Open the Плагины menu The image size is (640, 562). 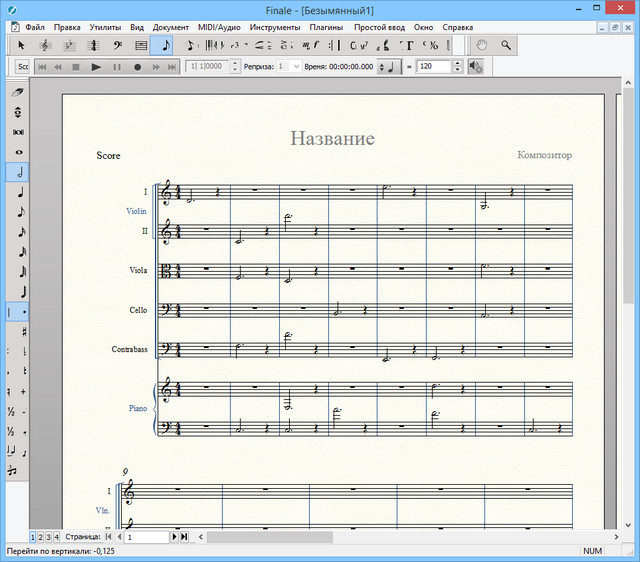click(326, 27)
